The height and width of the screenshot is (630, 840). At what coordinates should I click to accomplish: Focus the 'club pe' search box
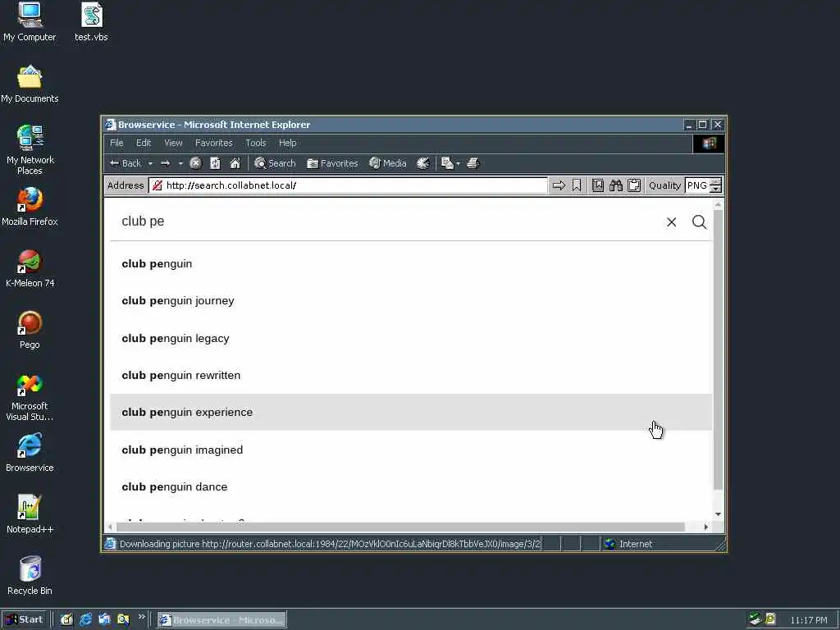pyautogui.click(x=386, y=221)
